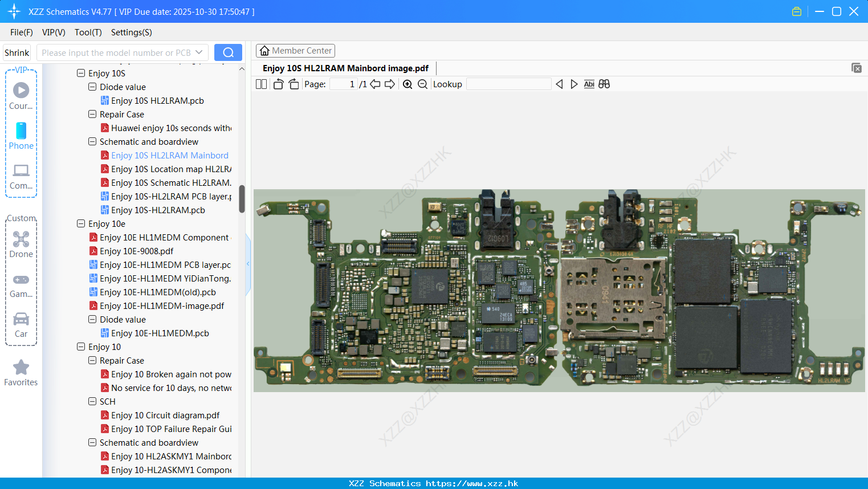Viewport: 868px width, 489px height.
Task: Open the model number dropdown
Action: pos(199,52)
